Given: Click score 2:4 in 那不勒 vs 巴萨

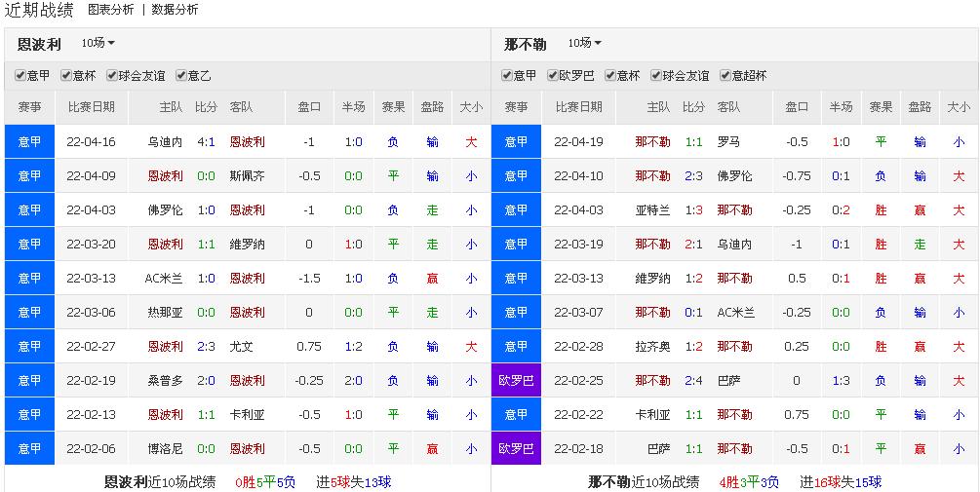Looking at the screenshot, I should [x=693, y=380].
